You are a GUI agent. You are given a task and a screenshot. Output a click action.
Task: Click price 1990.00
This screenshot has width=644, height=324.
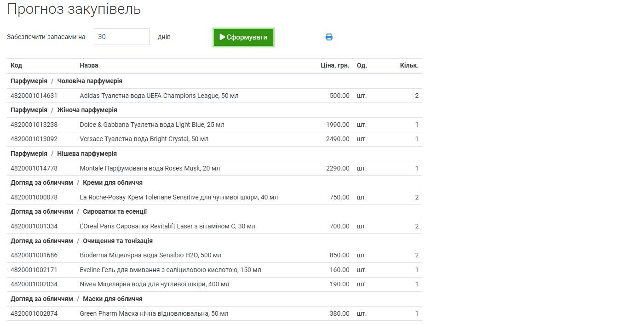[x=338, y=125]
